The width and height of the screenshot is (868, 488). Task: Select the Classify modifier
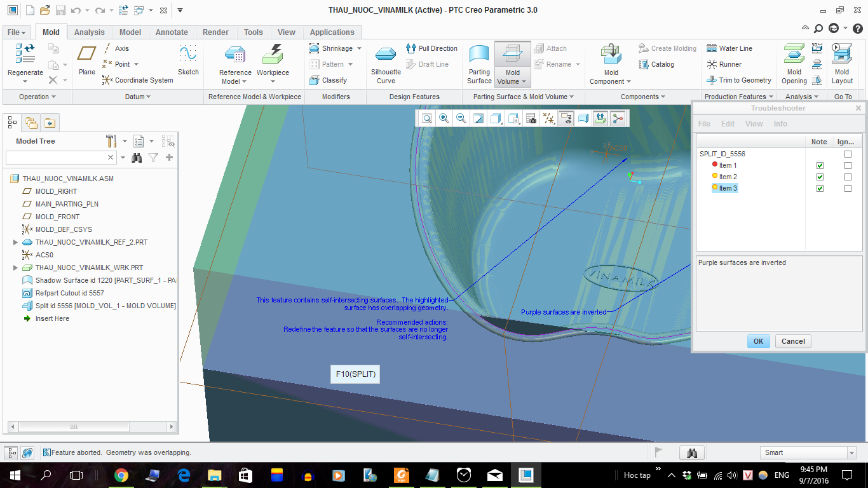(x=329, y=80)
